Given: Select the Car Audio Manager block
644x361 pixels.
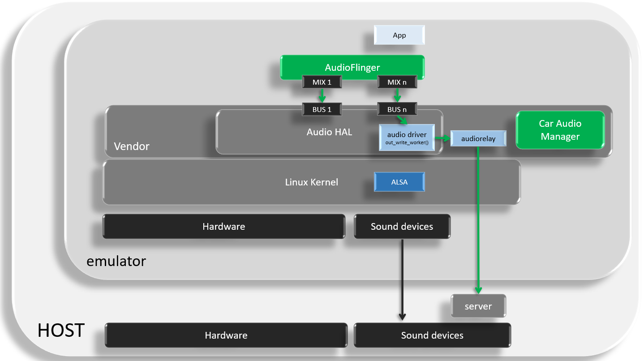Looking at the screenshot, I should [x=560, y=130].
